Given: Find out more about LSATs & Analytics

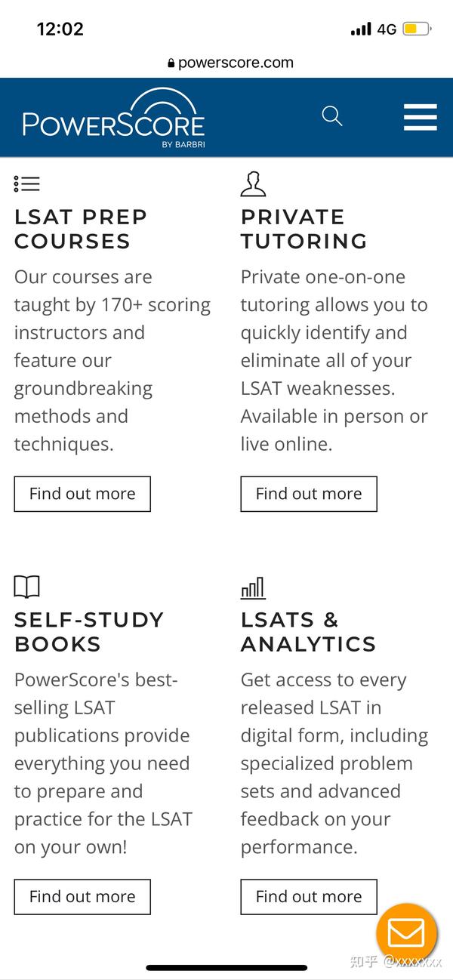Looking at the screenshot, I should [x=308, y=897].
